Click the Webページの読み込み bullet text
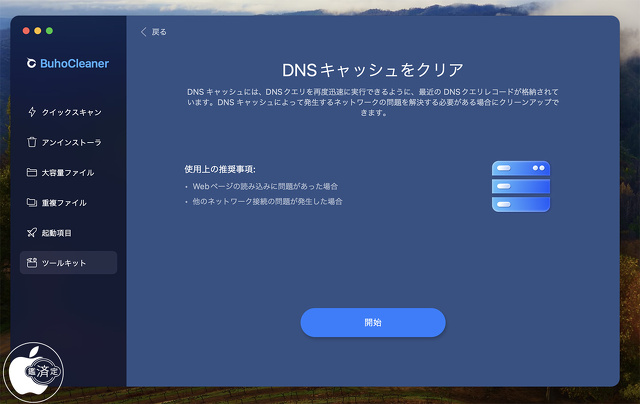Image resolution: width=640 pixels, height=404 pixels. point(265,186)
